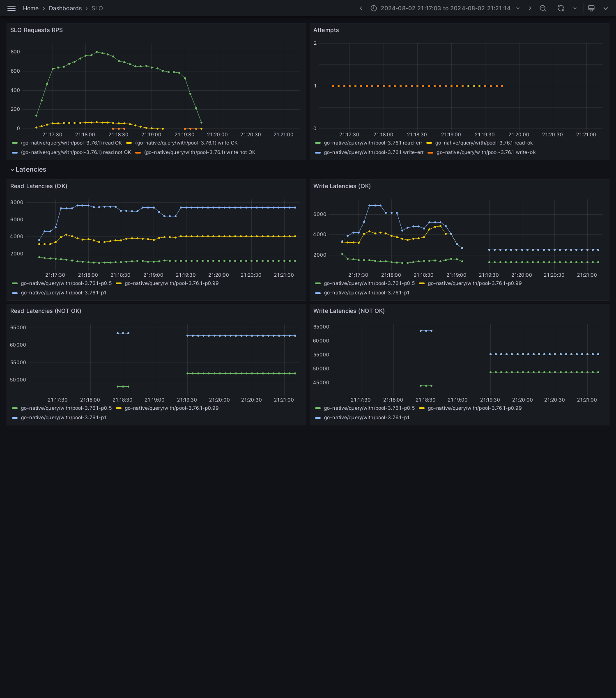Toggle p1 series in Read Latencies (OK)
Screen dimensions: 616x698
point(64,293)
